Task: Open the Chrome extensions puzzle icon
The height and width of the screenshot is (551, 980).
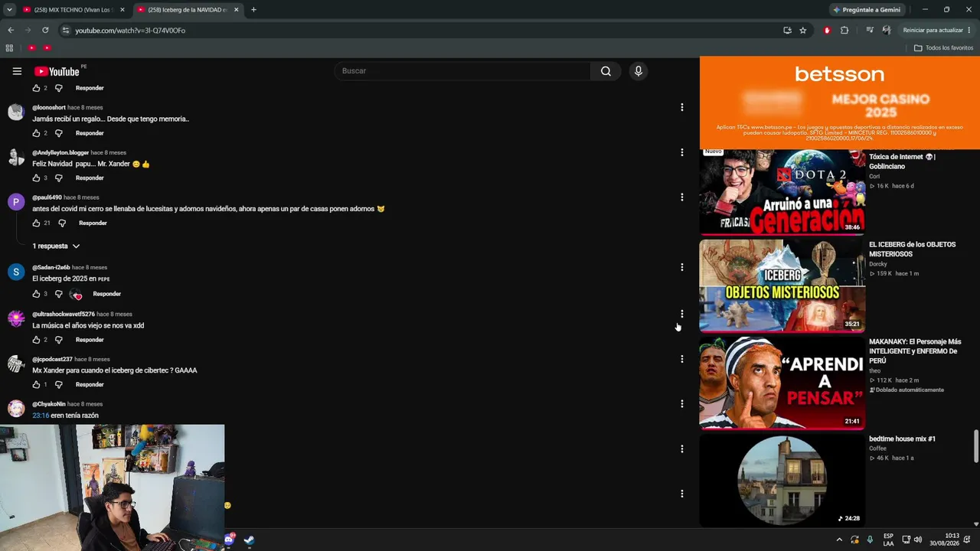Action: click(x=844, y=31)
